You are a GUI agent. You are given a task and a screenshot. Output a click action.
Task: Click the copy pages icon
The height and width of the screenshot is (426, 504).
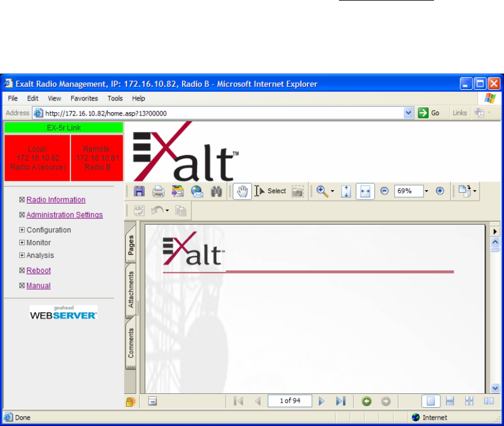[181, 211]
